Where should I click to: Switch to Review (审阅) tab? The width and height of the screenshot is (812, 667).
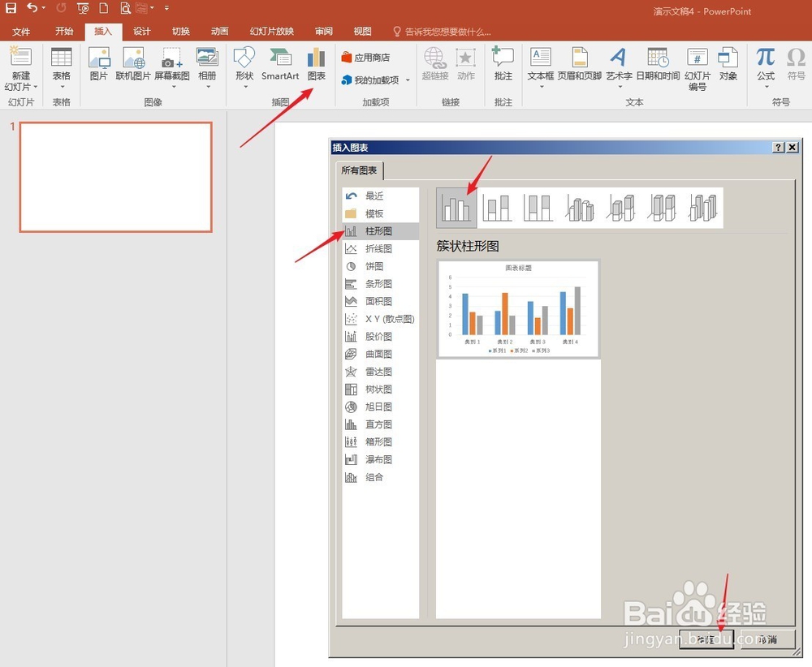pyautogui.click(x=324, y=32)
